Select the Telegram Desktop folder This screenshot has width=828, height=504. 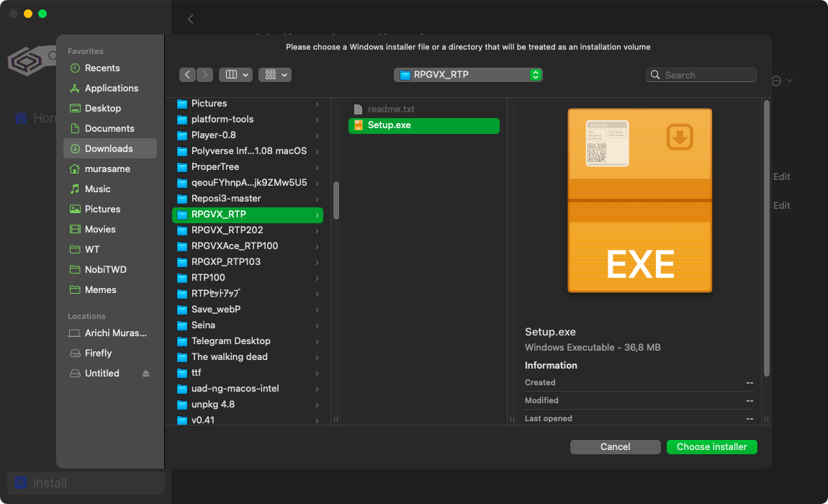pos(230,341)
